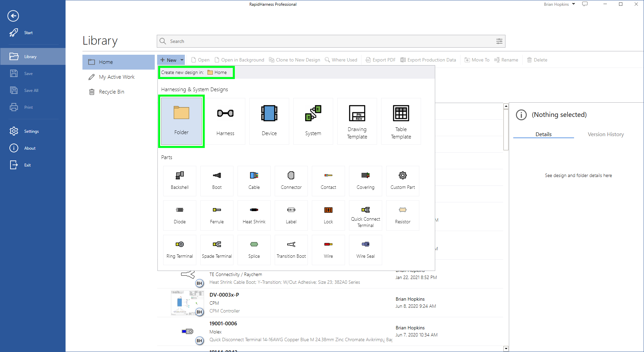Add a new Cable part
The image size is (644, 352).
coord(254,181)
